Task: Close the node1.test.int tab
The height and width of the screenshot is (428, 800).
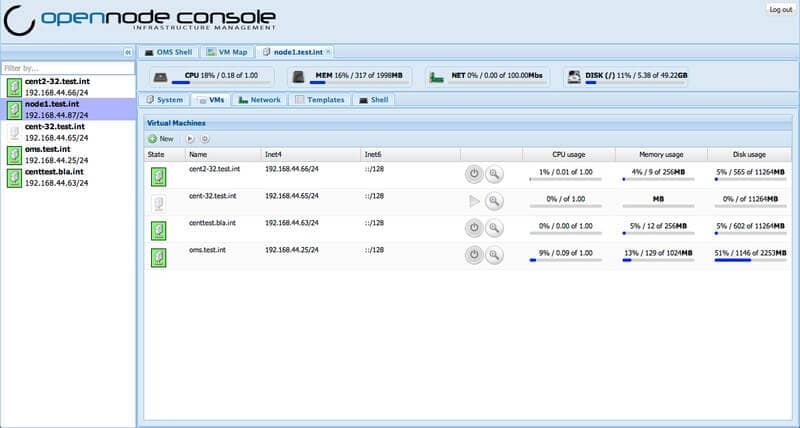Action: (x=329, y=51)
